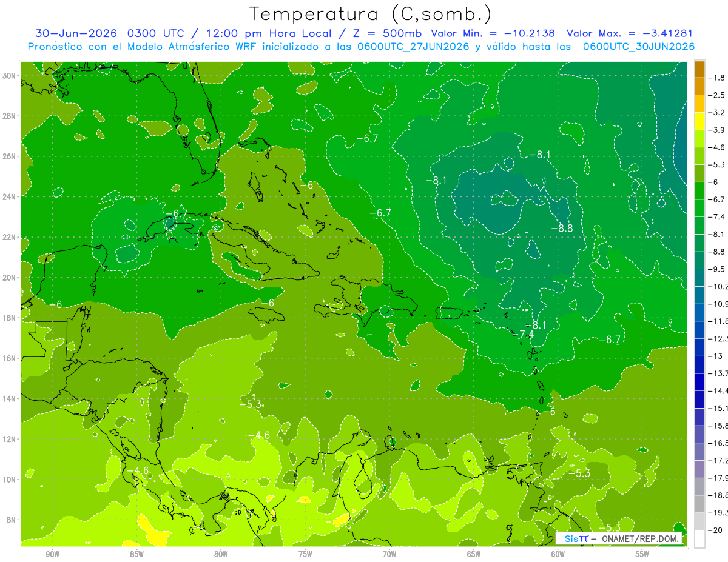Click the -20 value in the color legend
The image size is (728, 562).
click(x=715, y=529)
